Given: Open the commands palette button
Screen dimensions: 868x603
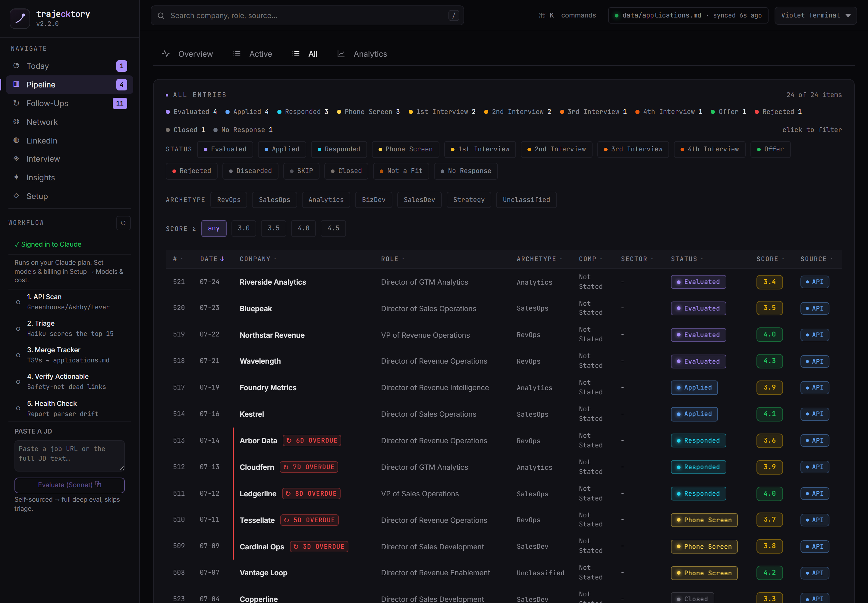Looking at the screenshot, I should pos(567,15).
